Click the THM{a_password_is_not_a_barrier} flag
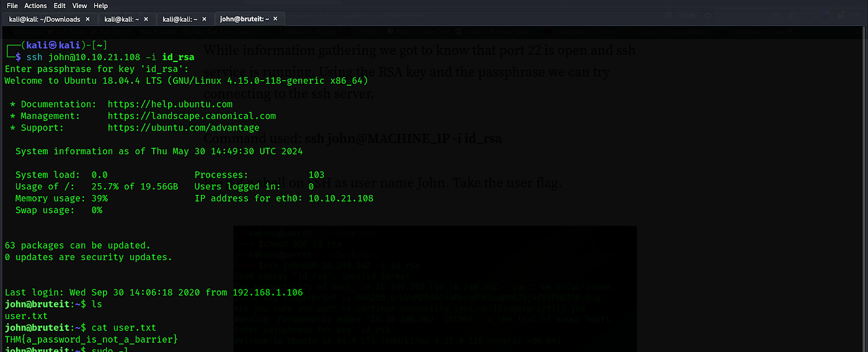The image size is (868, 352). 91,340
